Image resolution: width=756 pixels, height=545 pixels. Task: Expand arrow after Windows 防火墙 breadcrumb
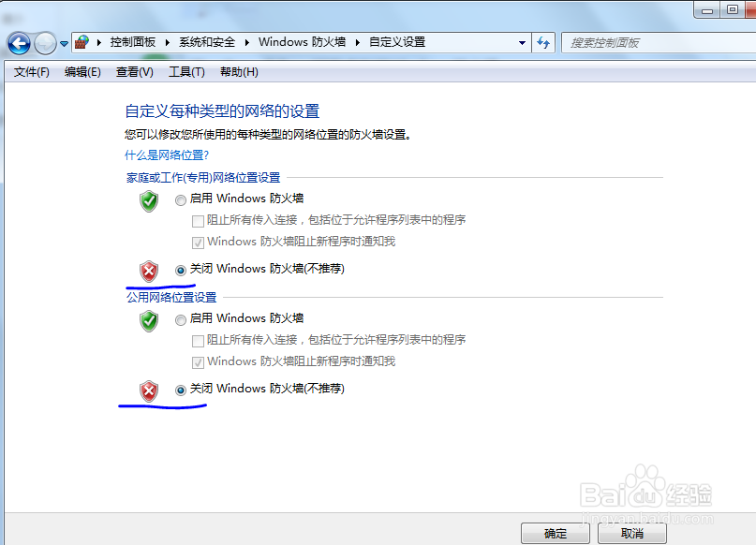[357, 42]
